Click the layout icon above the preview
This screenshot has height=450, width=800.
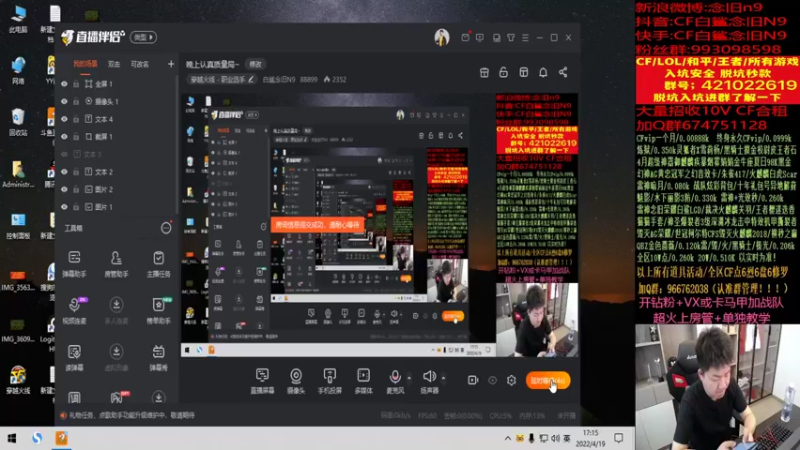[523, 72]
